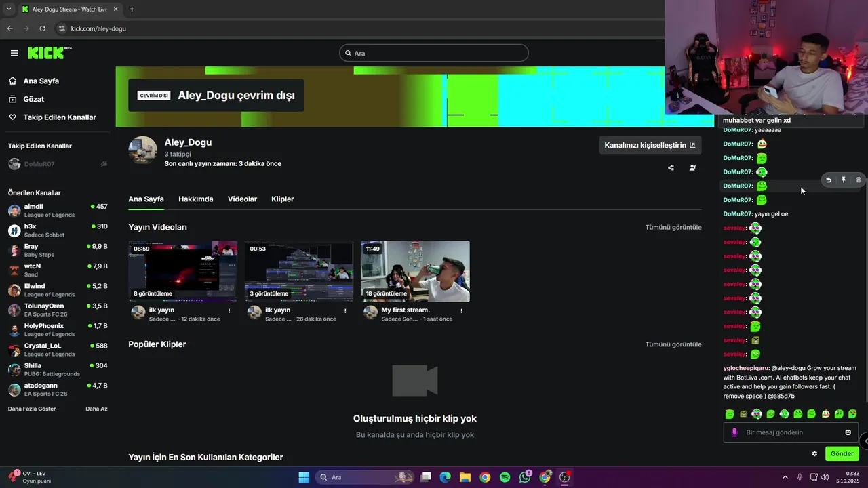Open recommended channel 'wtcN'

[58, 270]
